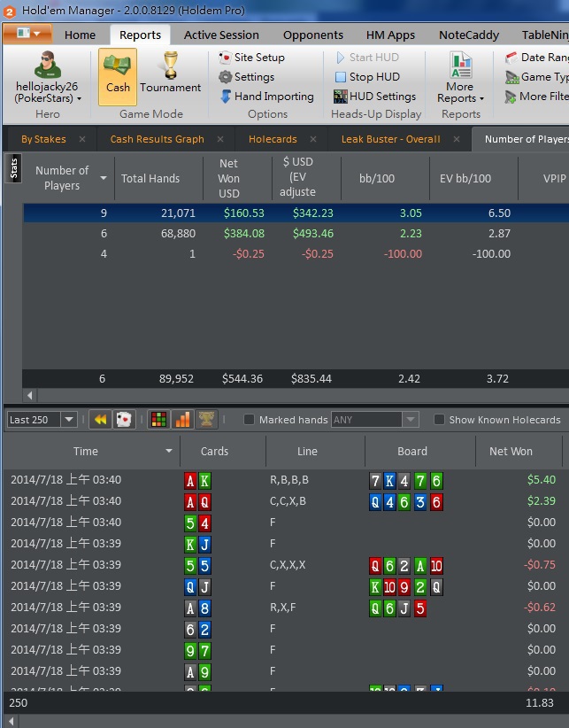Open the hero selection dropdown arrow

(80, 98)
